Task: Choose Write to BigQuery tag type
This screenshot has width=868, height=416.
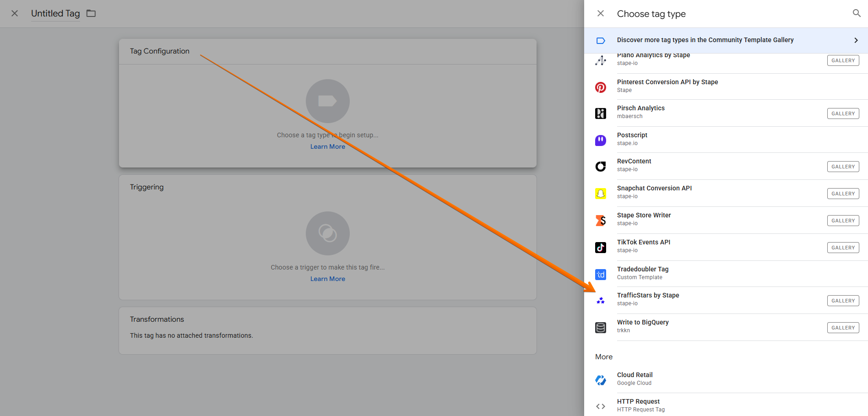Action: click(726, 327)
